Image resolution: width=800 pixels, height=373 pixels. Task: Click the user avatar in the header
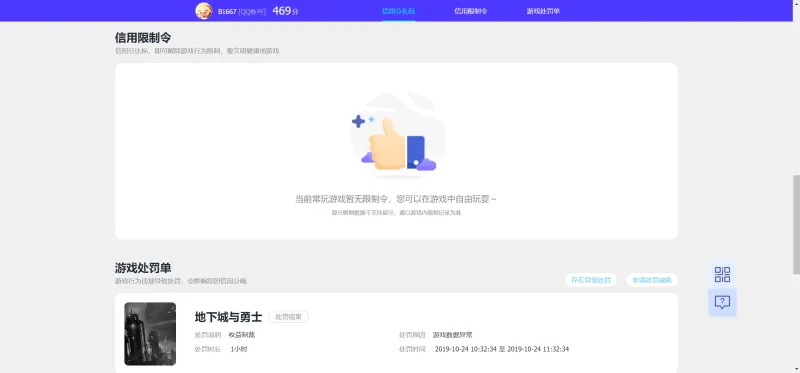204,11
